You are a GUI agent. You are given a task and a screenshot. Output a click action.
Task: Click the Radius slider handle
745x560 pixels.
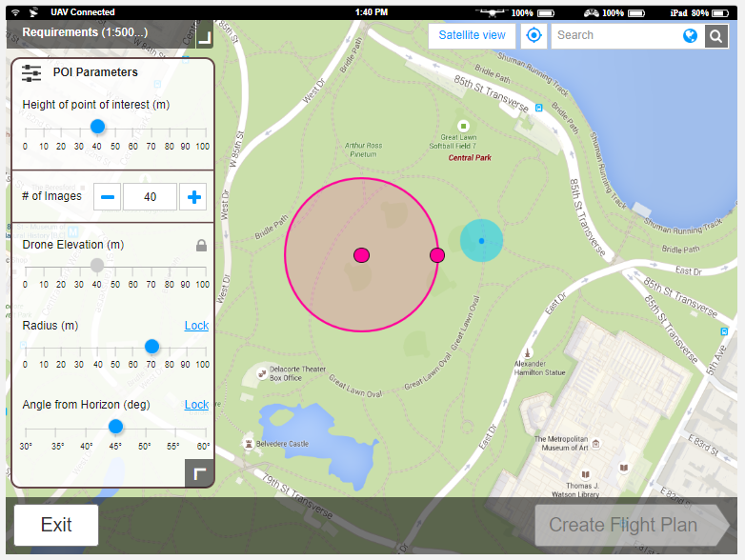(x=151, y=347)
